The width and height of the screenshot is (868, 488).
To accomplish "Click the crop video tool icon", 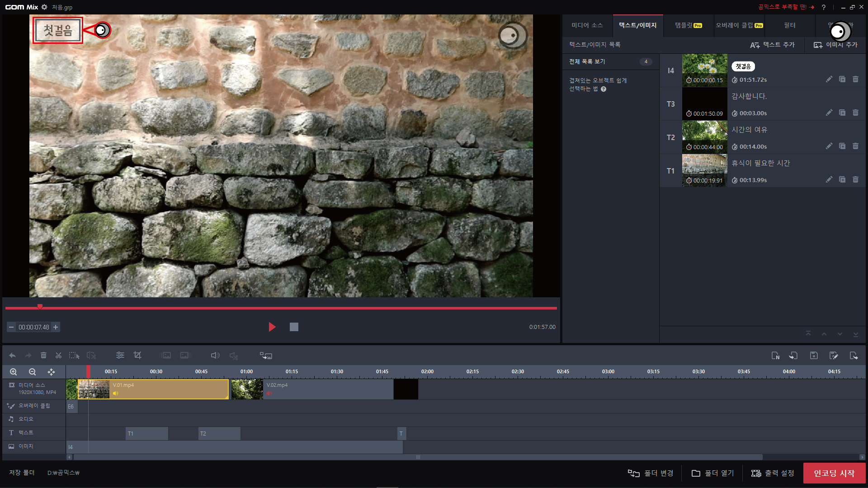I will pos(137,356).
